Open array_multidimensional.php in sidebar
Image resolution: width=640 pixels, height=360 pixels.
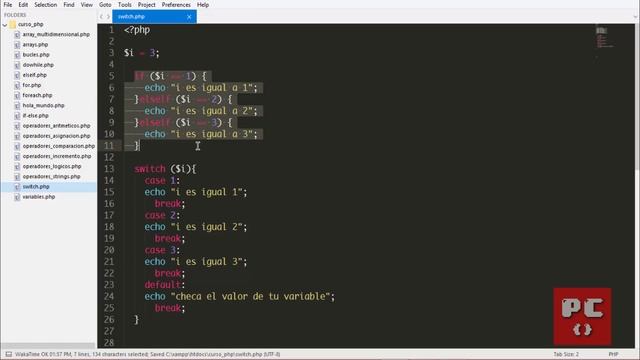point(56,35)
